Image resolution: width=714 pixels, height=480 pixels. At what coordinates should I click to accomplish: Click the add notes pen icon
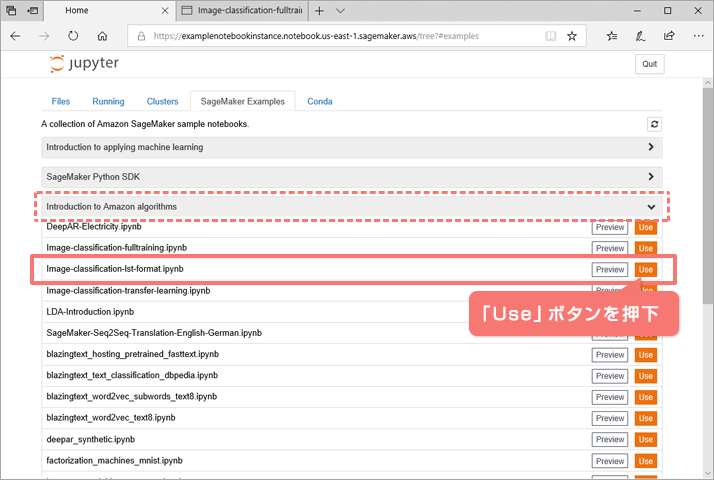(x=640, y=36)
